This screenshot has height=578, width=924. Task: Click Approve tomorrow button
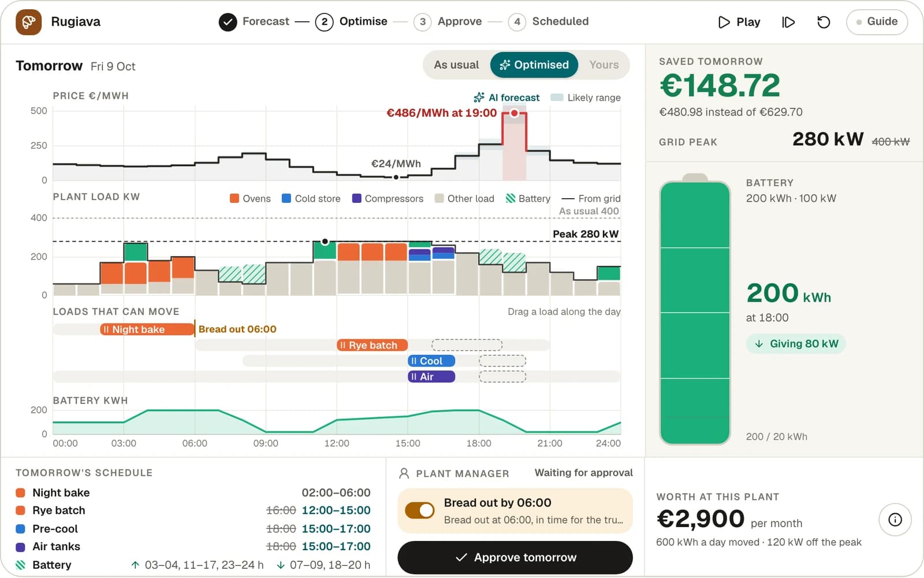(515, 558)
